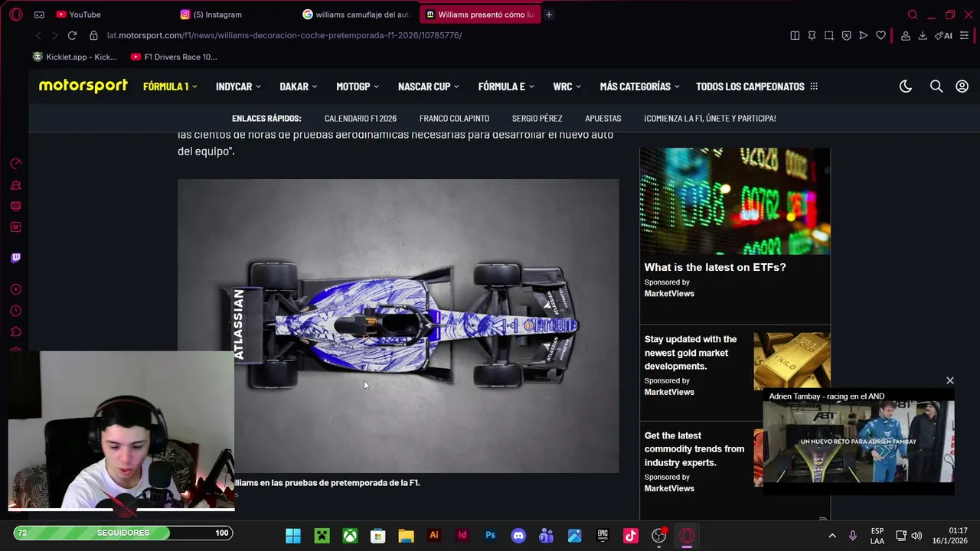Click the Opera GX logo menu
Screen dimensions: 980x551
[16, 15]
